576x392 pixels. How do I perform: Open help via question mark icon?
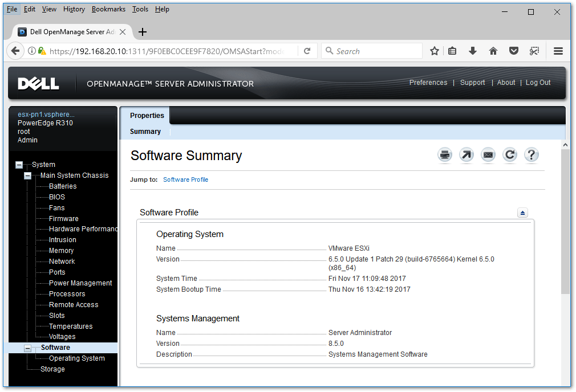pos(531,155)
